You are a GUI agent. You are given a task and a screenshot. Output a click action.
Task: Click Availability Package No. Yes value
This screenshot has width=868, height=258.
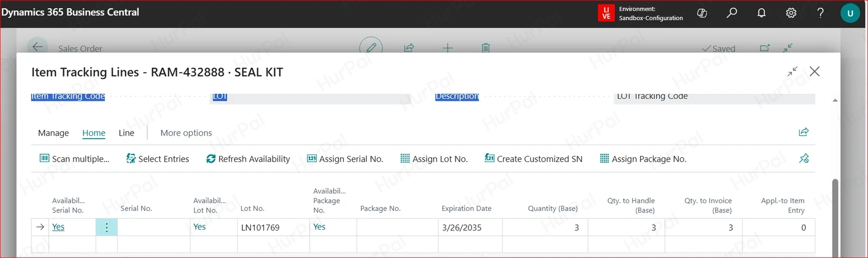[320, 227]
